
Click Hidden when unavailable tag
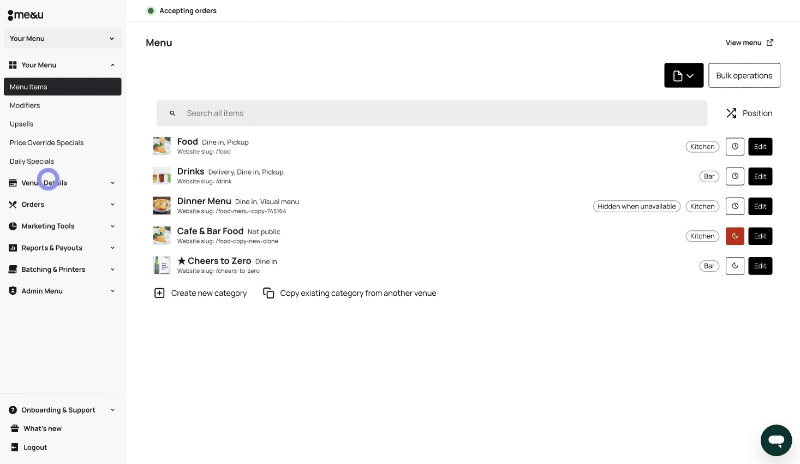pos(637,206)
